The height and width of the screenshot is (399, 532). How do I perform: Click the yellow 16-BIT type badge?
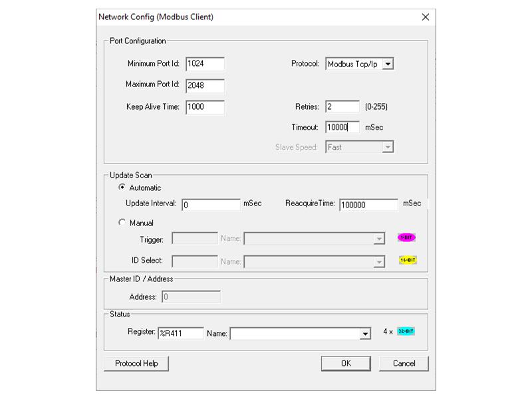(x=408, y=260)
